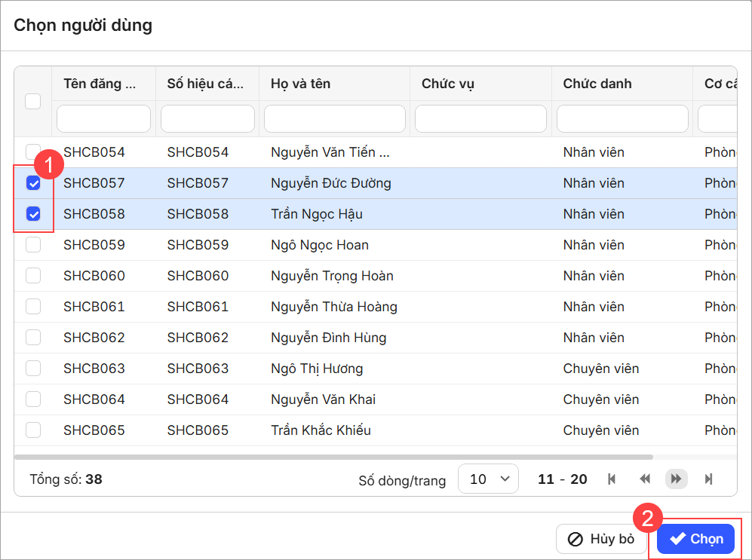752x560 pixels.
Task: Tick the checkbox for SHCB059 row
Action: tap(33, 245)
